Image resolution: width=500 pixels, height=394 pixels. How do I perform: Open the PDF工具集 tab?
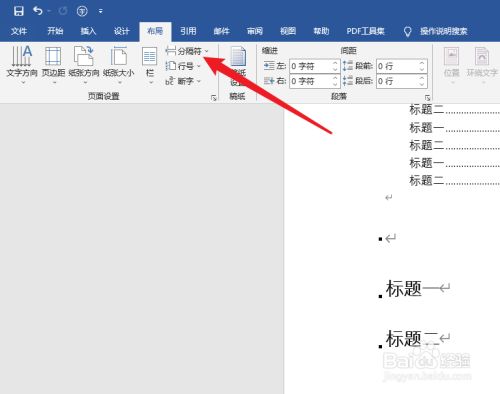point(365,31)
